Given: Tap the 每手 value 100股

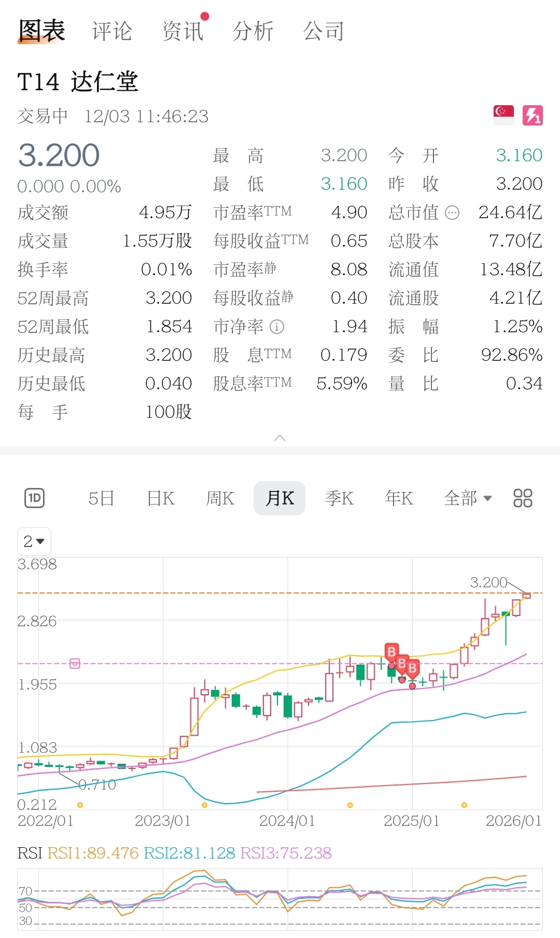Looking at the screenshot, I should (x=169, y=412).
